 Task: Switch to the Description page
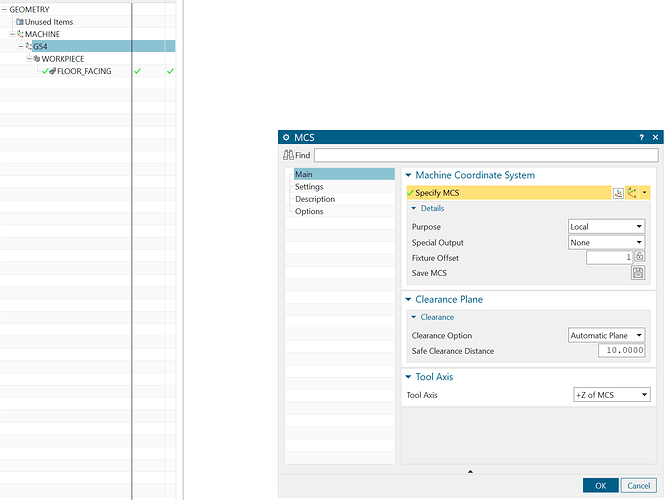(315, 199)
